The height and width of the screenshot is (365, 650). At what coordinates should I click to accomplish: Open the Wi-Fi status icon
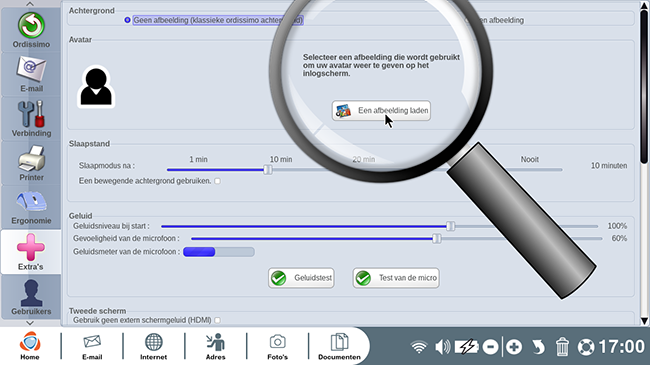419,347
